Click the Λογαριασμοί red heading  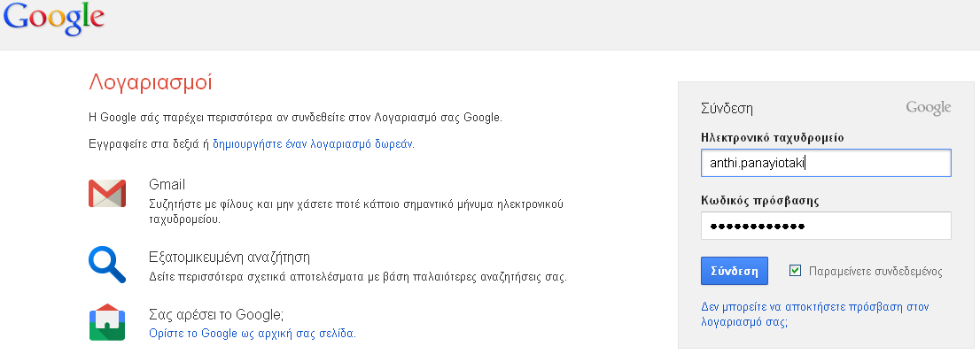click(x=150, y=84)
